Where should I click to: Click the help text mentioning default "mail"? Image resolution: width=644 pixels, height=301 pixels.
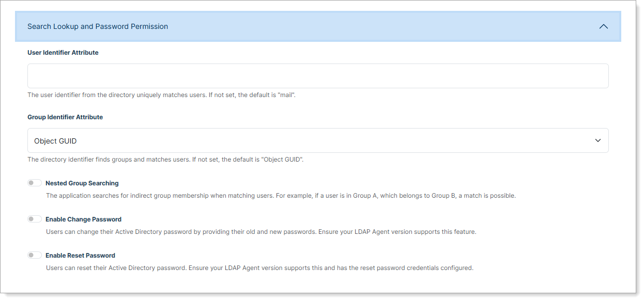(x=161, y=96)
